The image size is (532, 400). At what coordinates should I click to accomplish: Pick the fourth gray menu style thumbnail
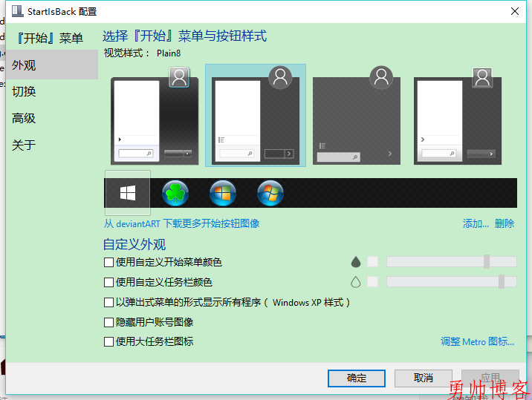pos(457,115)
